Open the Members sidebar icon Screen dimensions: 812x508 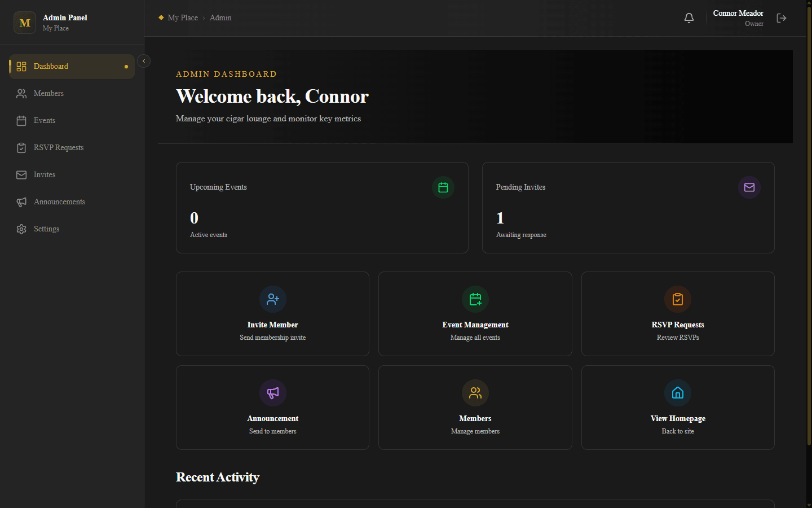[21, 93]
